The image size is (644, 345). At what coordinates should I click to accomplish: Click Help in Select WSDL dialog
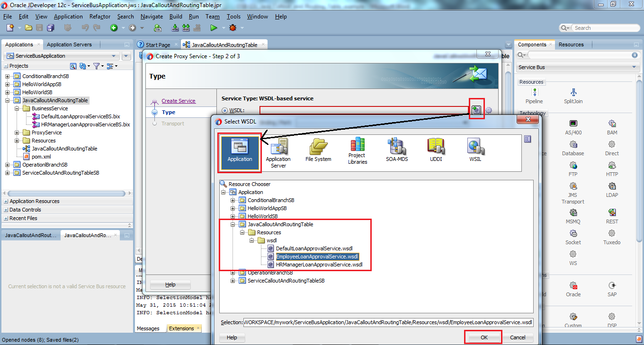pos(232,337)
